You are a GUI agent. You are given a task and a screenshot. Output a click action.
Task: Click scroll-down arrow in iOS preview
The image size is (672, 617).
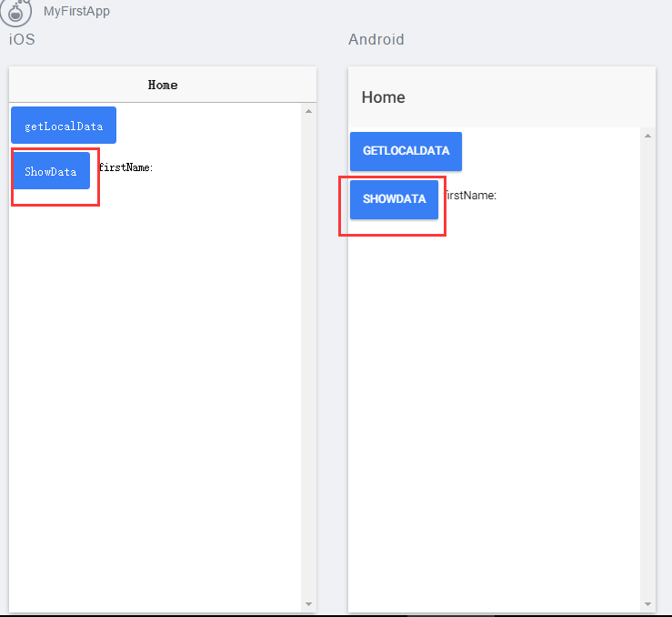click(x=308, y=603)
